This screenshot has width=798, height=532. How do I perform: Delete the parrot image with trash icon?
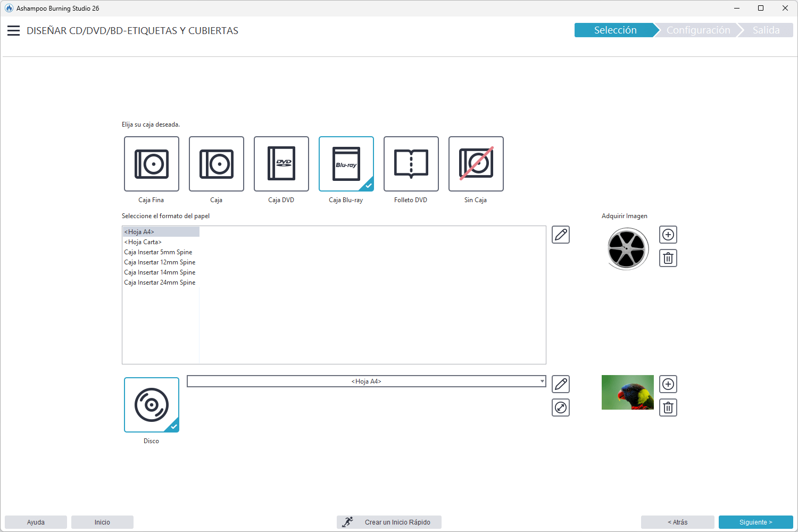(x=668, y=408)
